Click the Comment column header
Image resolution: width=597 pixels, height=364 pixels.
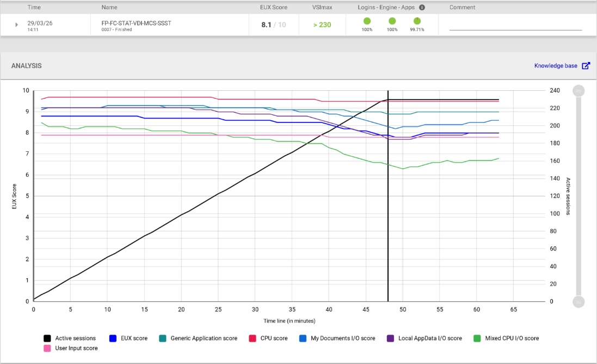point(462,7)
